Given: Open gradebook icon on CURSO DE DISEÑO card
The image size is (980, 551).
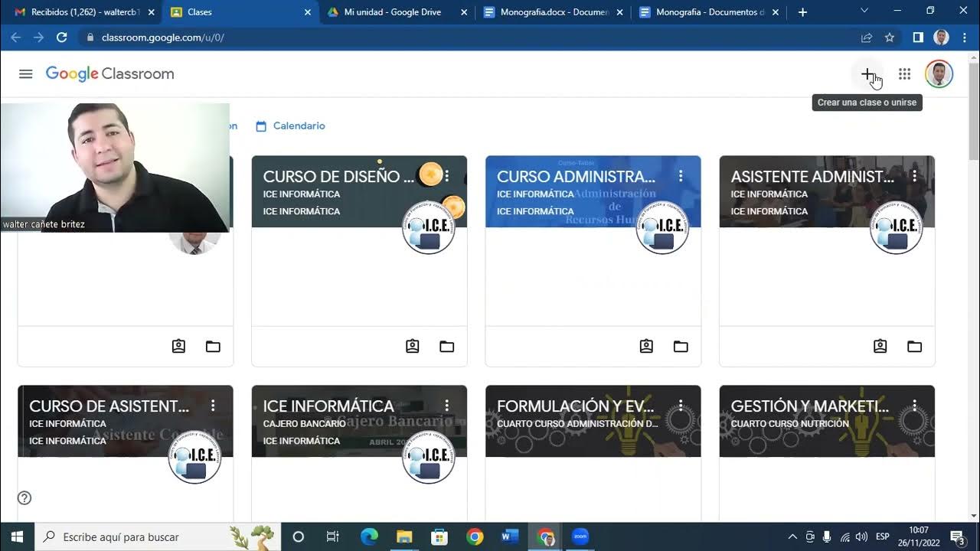Looking at the screenshot, I should click(x=413, y=346).
